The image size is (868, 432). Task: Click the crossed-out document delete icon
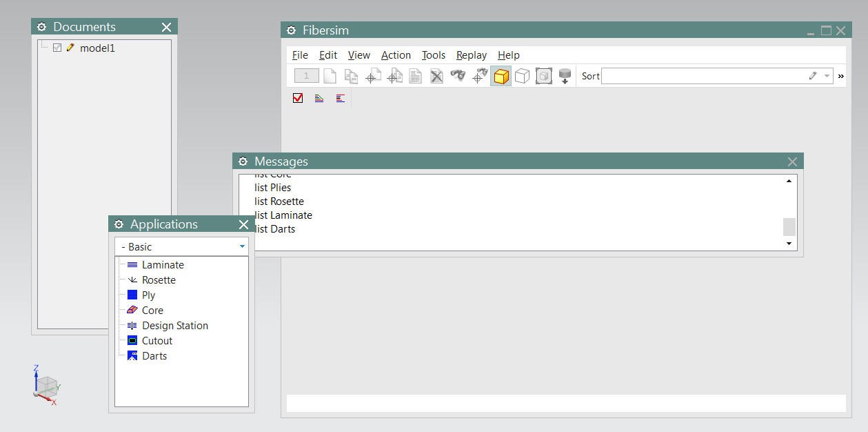(436, 75)
